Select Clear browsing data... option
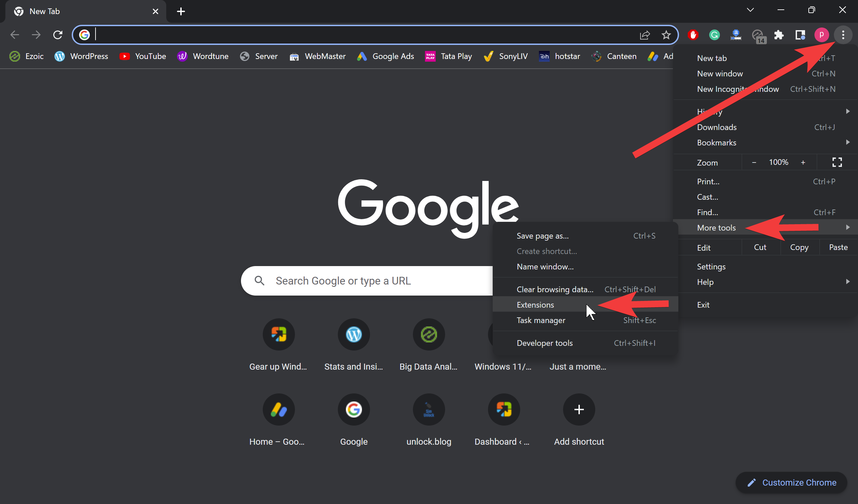 click(585, 290)
